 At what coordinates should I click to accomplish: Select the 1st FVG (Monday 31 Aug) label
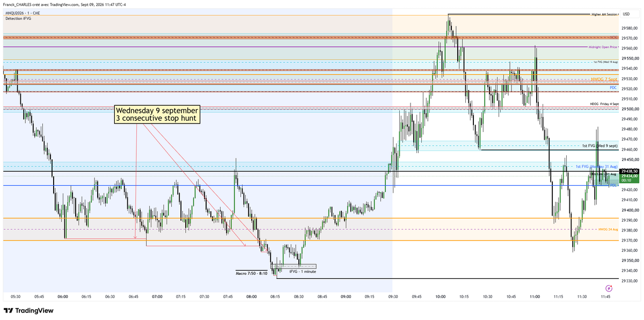597,167
